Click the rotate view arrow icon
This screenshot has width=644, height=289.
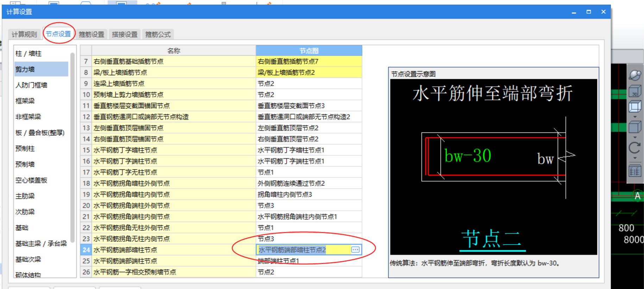pyautogui.click(x=635, y=147)
